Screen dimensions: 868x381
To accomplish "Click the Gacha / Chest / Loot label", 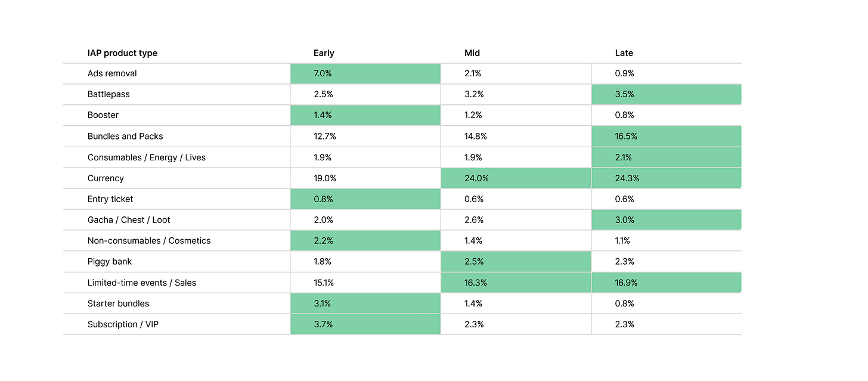I will [x=129, y=220].
